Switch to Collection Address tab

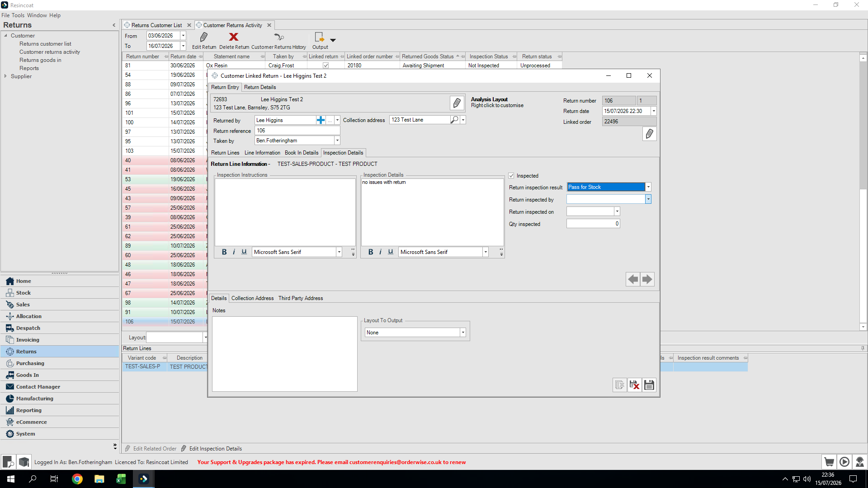tap(252, 298)
